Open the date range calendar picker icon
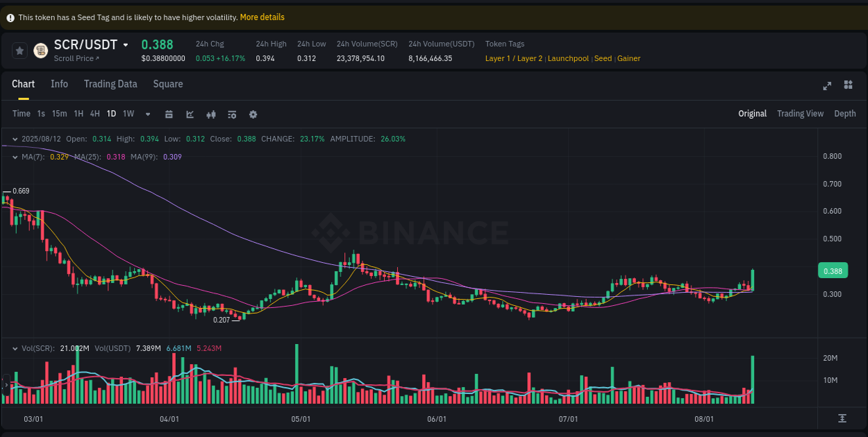The width and height of the screenshot is (868, 437). 169,114
